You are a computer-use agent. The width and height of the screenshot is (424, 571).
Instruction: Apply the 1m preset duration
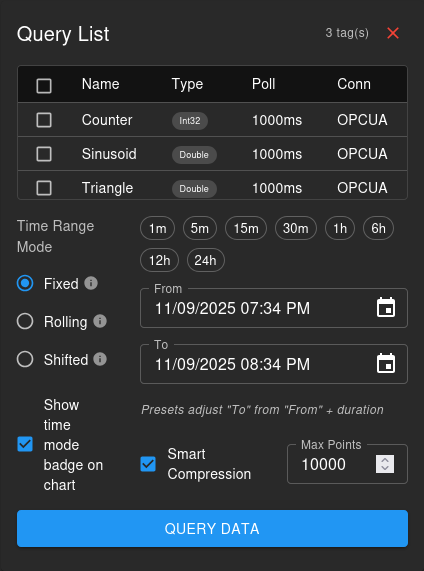click(157, 228)
